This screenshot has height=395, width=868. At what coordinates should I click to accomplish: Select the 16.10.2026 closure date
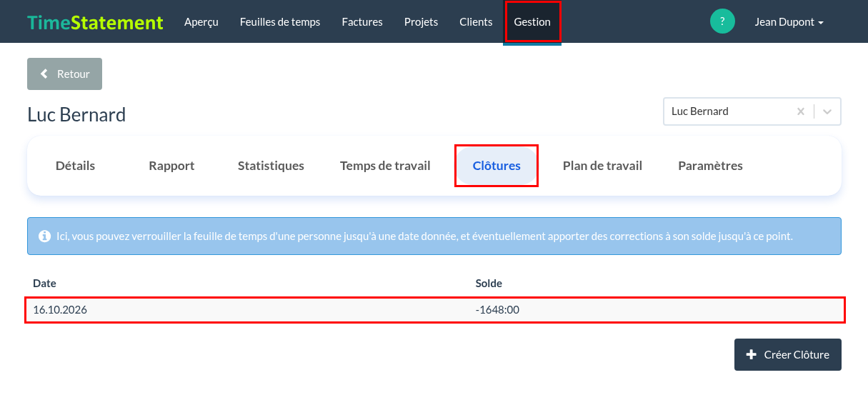pos(60,310)
